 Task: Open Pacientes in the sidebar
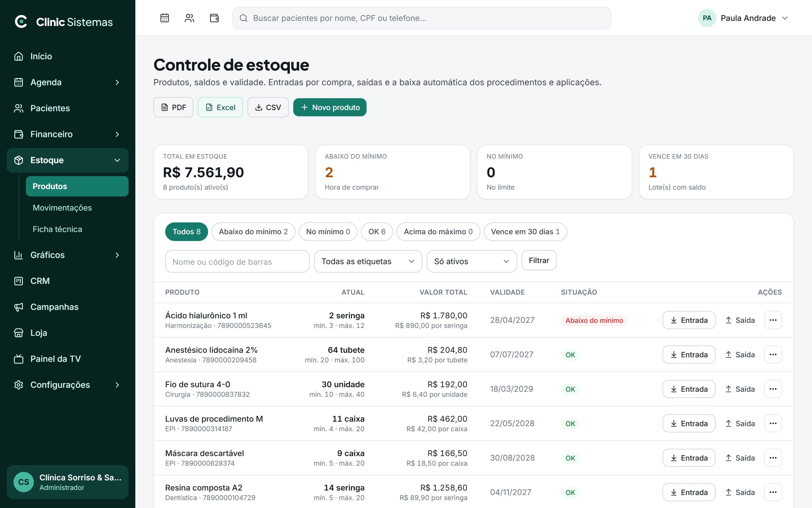[67, 108]
